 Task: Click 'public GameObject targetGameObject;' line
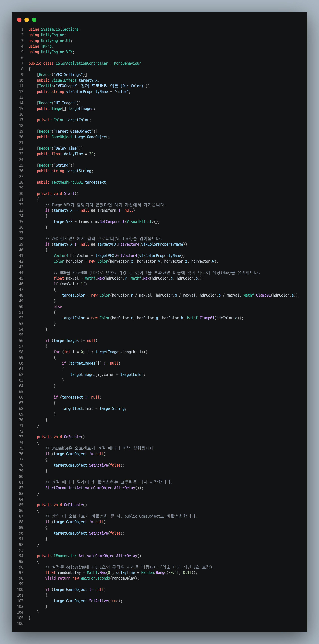73,137
